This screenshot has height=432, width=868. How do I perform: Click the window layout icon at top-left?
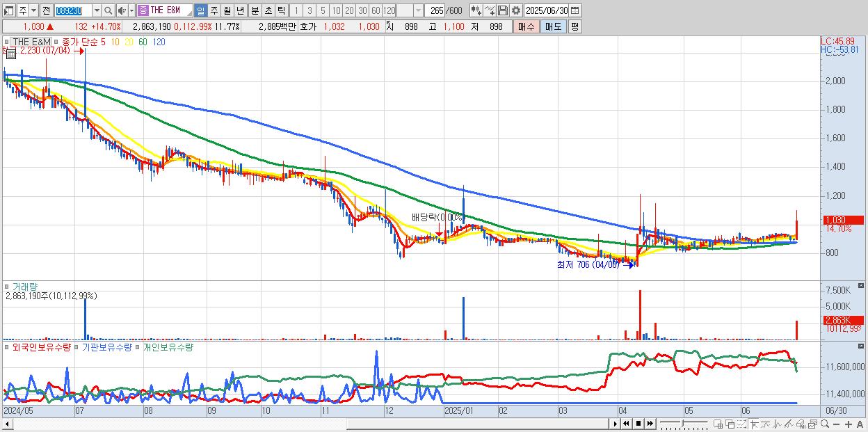[x=9, y=10]
